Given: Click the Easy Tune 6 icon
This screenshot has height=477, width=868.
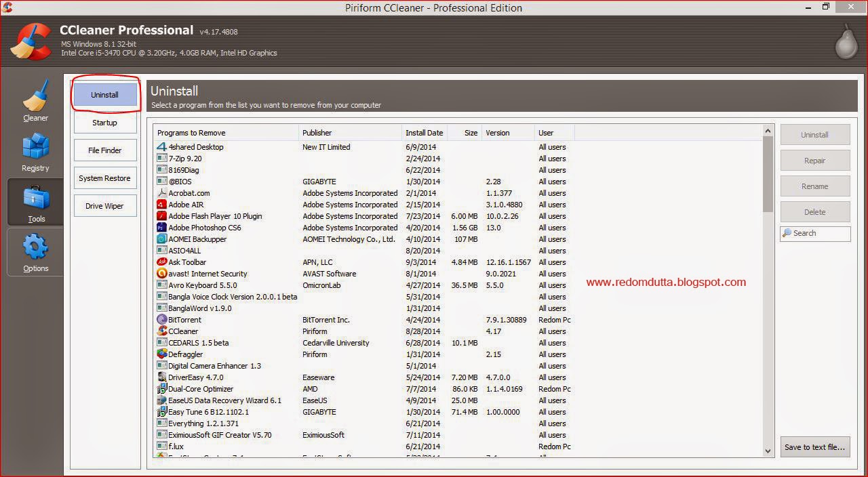Looking at the screenshot, I should [161, 412].
